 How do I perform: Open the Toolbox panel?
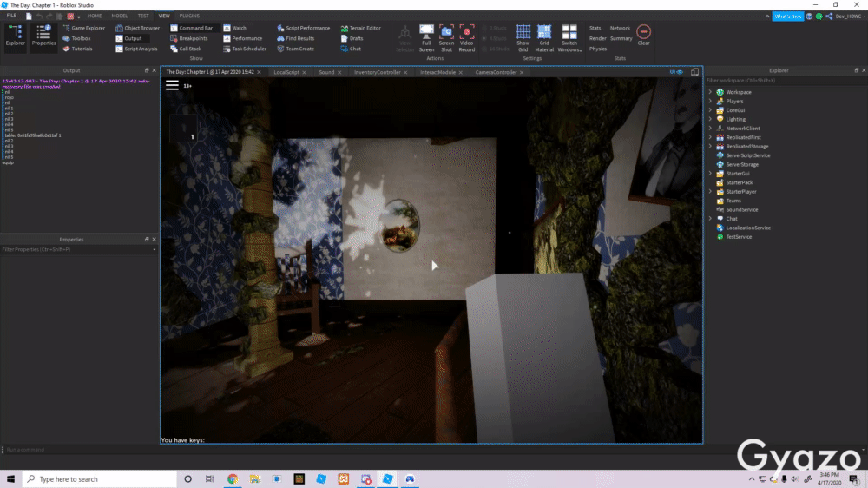(x=77, y=38)
